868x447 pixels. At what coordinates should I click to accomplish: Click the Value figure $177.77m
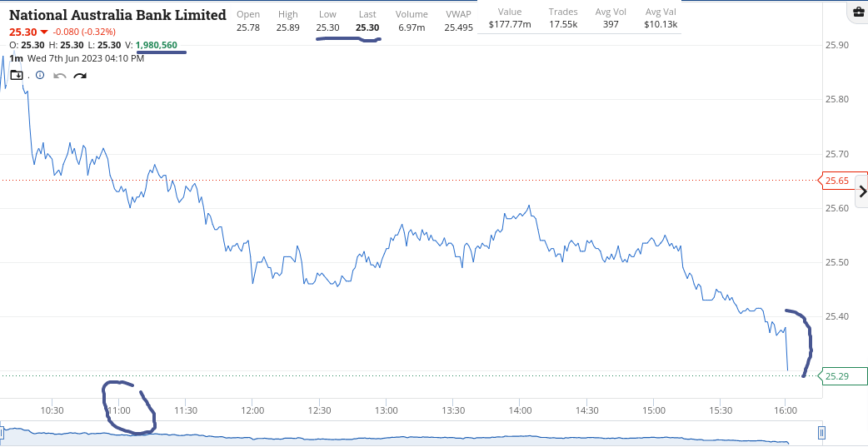click(x=510, y=24)
